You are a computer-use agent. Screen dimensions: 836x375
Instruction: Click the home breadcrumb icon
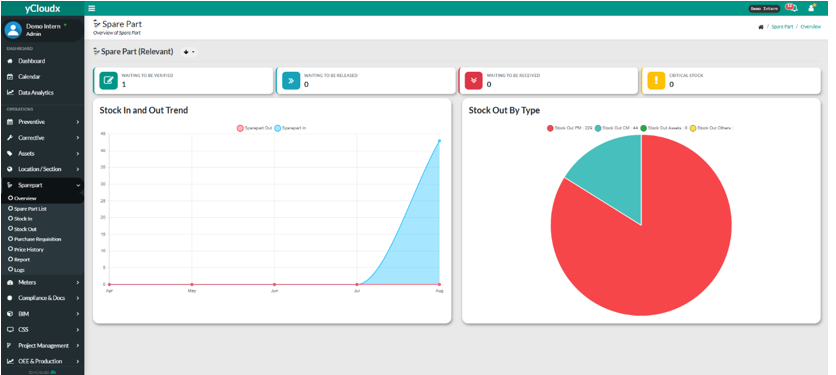[761, 27]
